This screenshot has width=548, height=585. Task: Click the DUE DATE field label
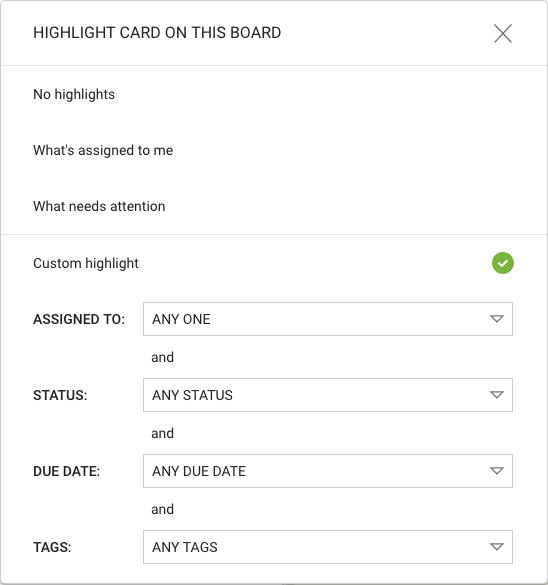tap(66, 471)
